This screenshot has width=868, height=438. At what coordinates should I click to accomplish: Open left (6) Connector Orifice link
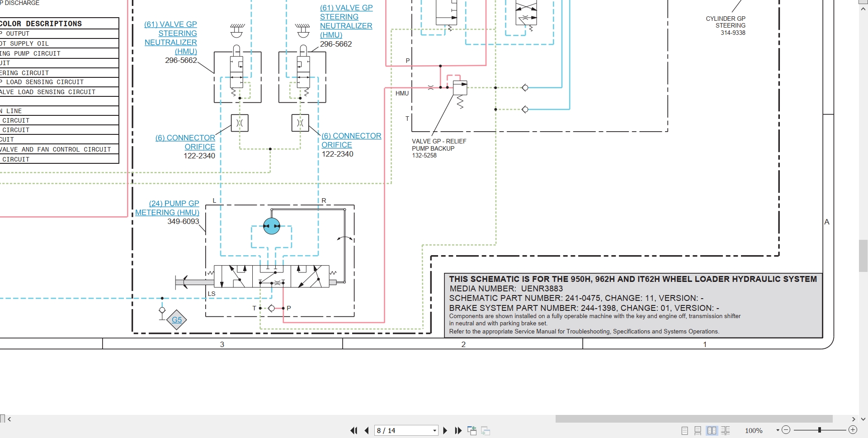click(x=185, y=142)
